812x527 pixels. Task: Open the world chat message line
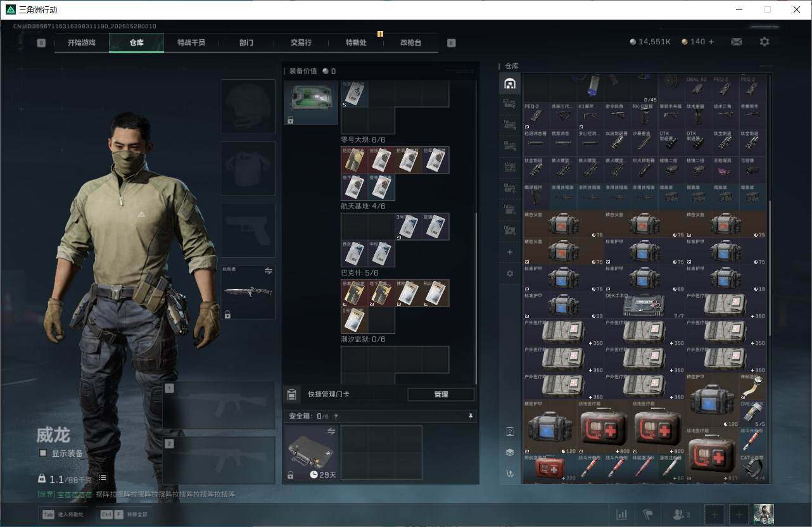click(136, 494)
